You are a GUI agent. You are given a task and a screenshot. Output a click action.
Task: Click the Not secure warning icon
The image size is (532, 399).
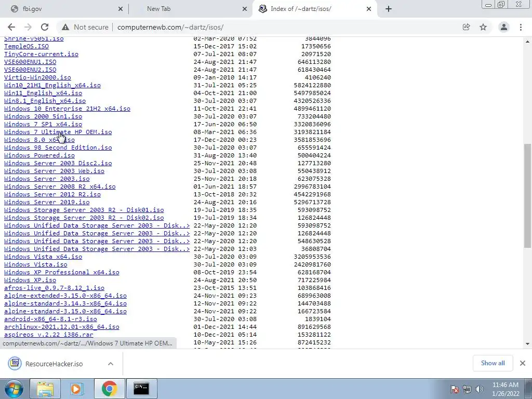pos(65,27)
